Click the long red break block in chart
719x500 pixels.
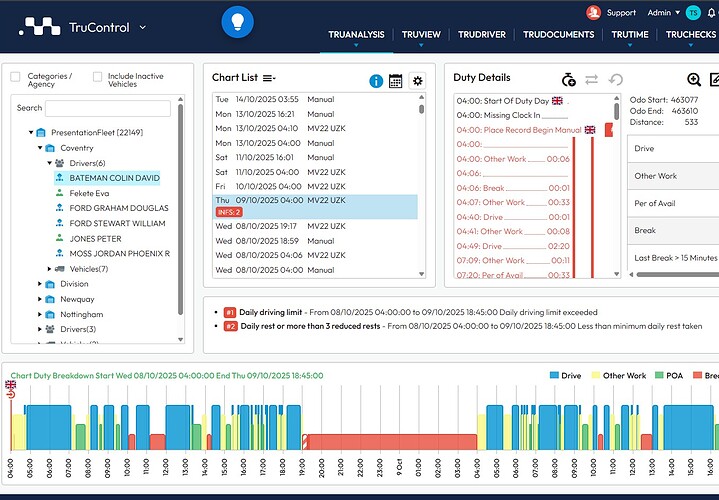393,442
